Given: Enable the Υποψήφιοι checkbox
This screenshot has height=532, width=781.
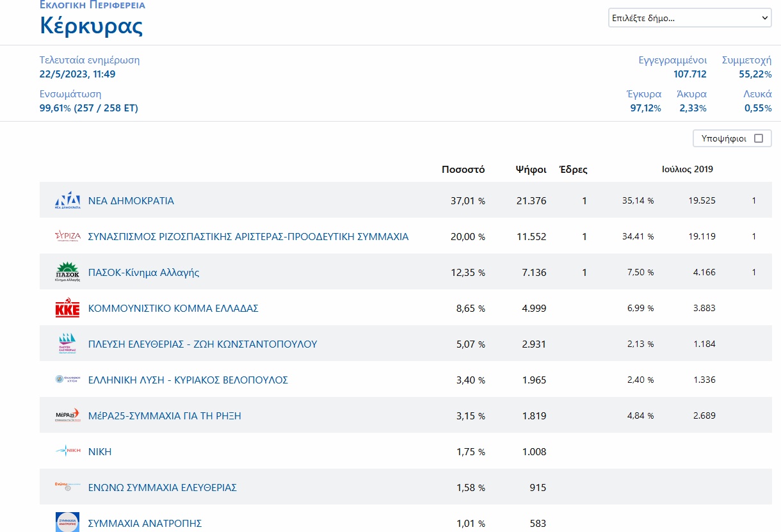Looking at the screenshot, I should (759, 138).
